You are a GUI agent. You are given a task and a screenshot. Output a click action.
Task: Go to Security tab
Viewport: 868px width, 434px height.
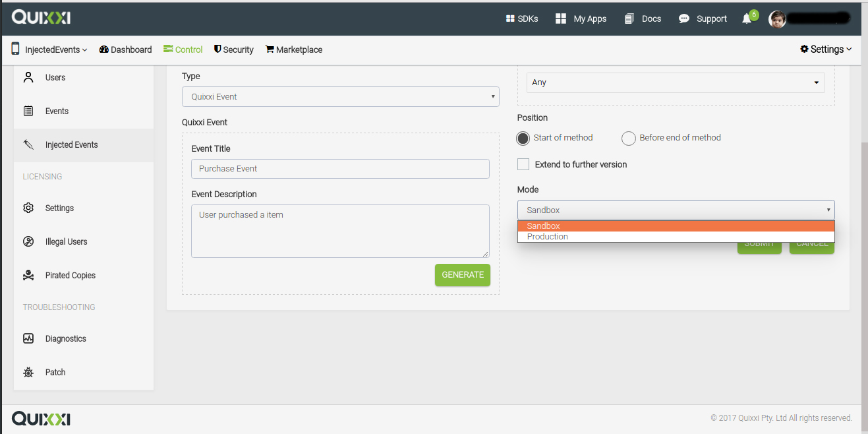(x=234, y=49)
